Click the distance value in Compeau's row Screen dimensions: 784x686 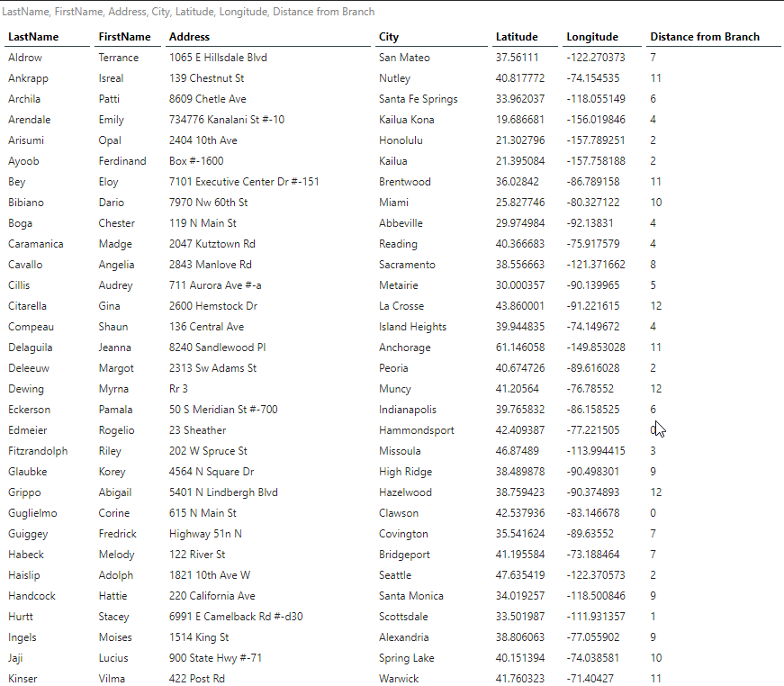[653, 327]
